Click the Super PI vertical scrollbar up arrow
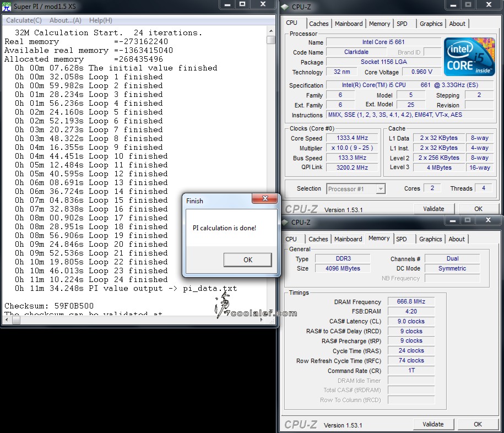The height and width of the screenshot is (433, 504). [271, 31]
